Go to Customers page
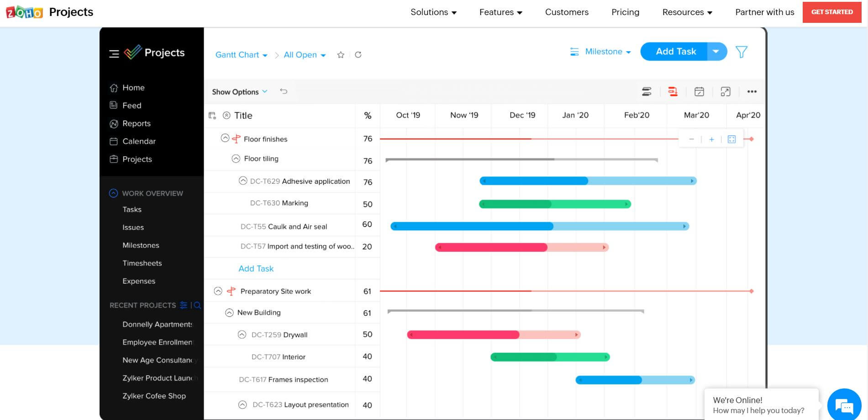This screenshot has width=868, height=420. (x=567, y=12)
